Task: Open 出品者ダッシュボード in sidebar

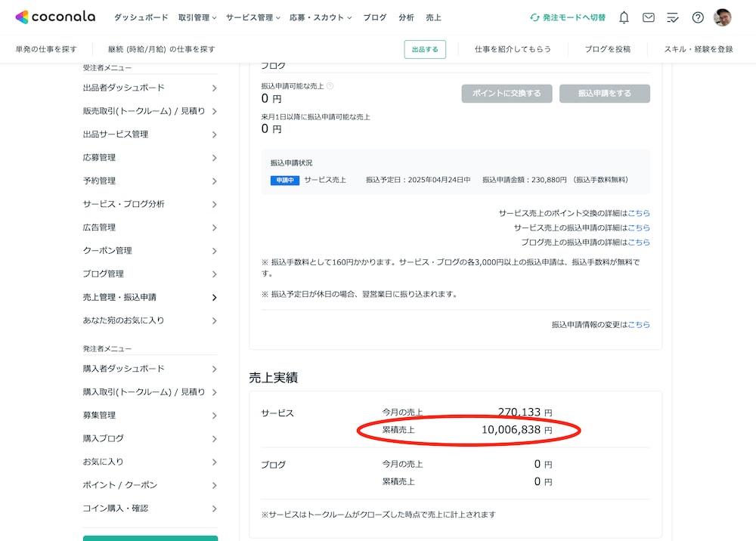Action: (150, 88)
